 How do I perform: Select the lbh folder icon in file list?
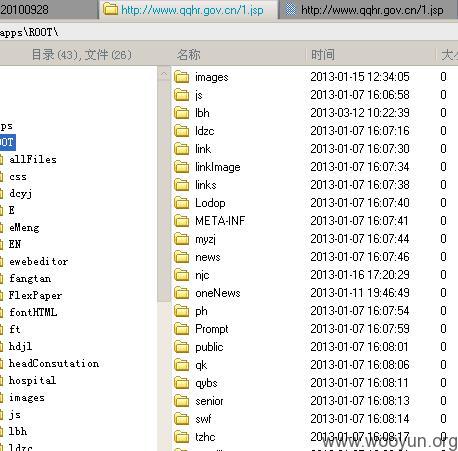click(x=182, y=113)
